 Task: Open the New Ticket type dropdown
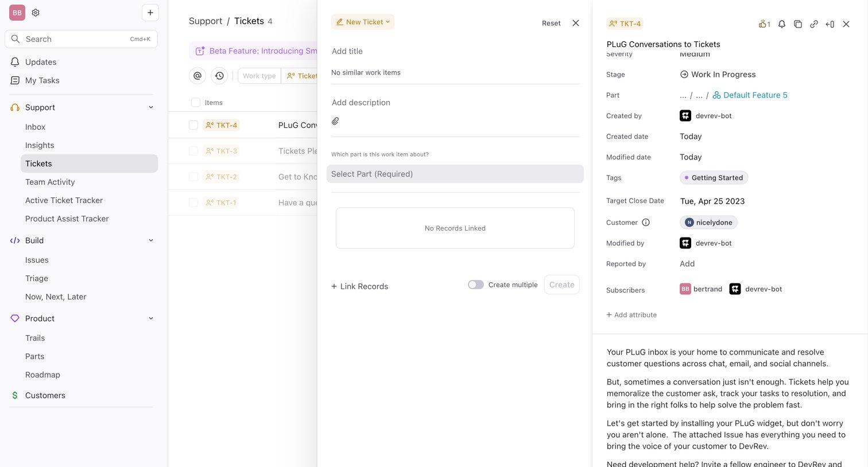pos(363,22)
